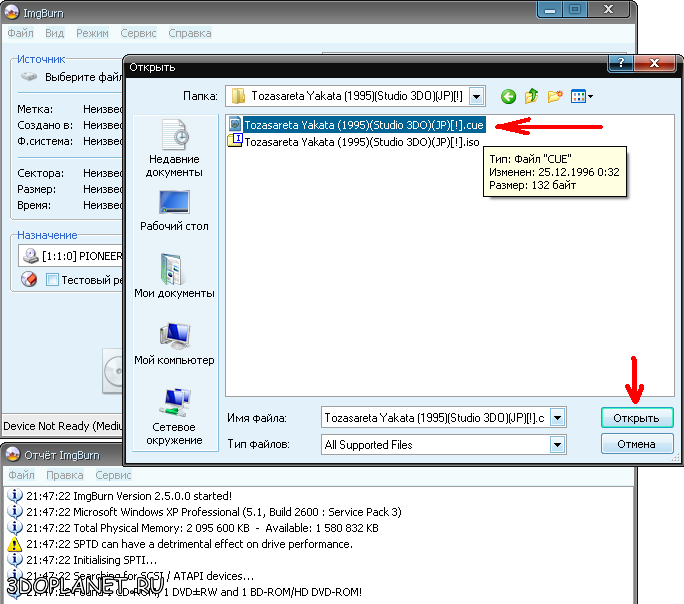Open the Views menu icon
The height and width of the screenshot is (604, 684).
pyautogui.click(x=581, y=97)
